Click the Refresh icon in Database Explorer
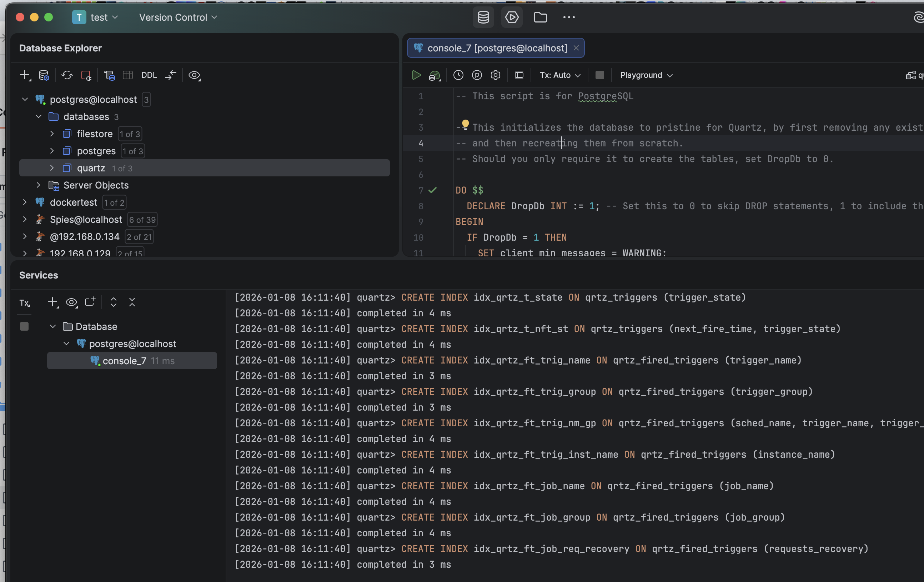 pyautogui.click(x=67, y=75)
